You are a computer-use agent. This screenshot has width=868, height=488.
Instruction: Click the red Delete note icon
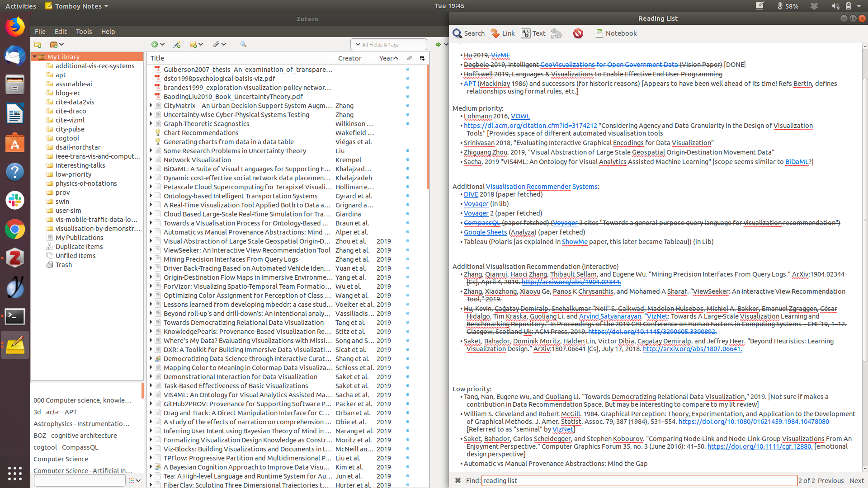[x=578, y=33]
